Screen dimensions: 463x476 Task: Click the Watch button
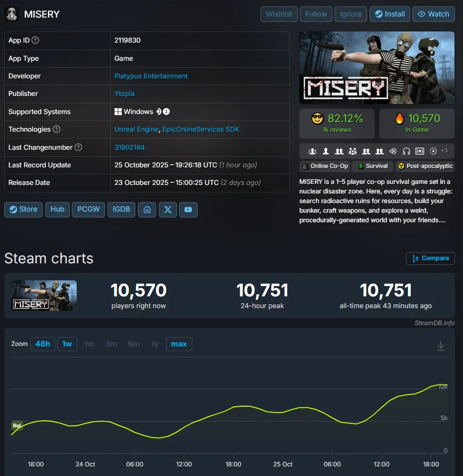[434, 14]
